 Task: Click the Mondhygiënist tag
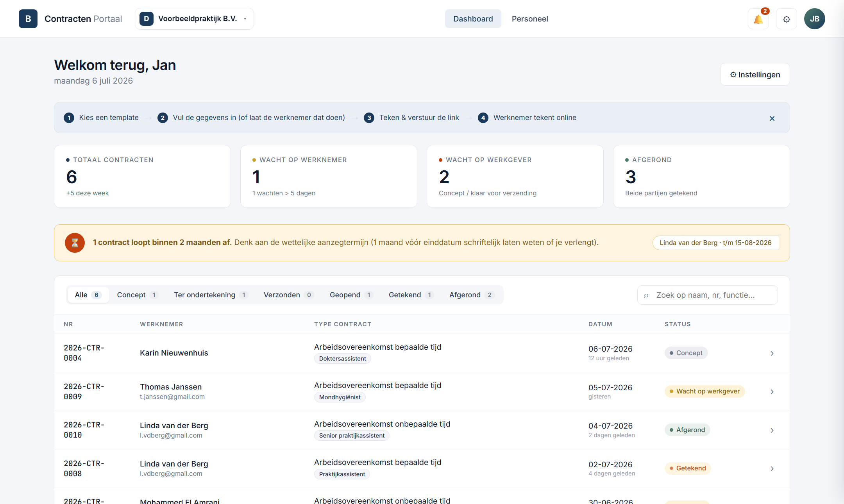click(340, 397)
